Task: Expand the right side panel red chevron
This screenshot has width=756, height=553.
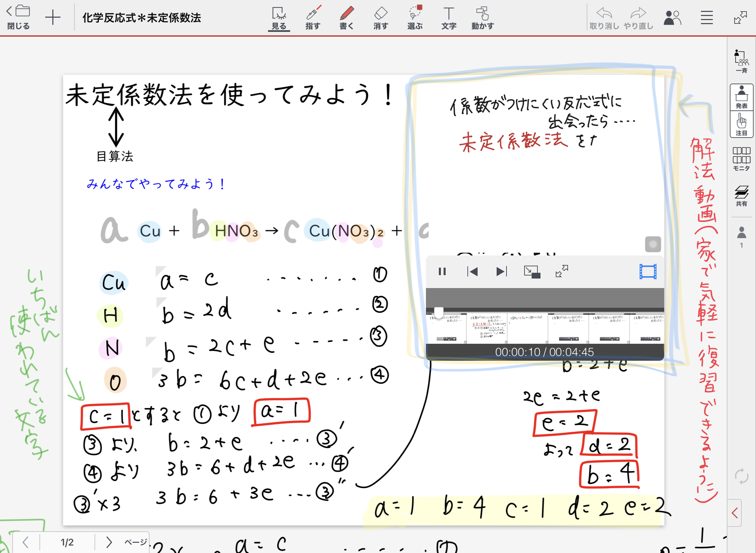Action: [735, 513]
